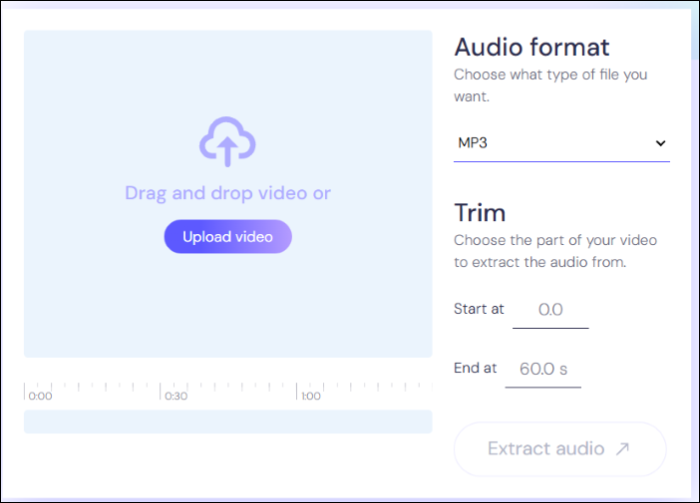This screenshot has height=503, width=700.
Task: Focus the End at time field
Action: coord(543,369)
